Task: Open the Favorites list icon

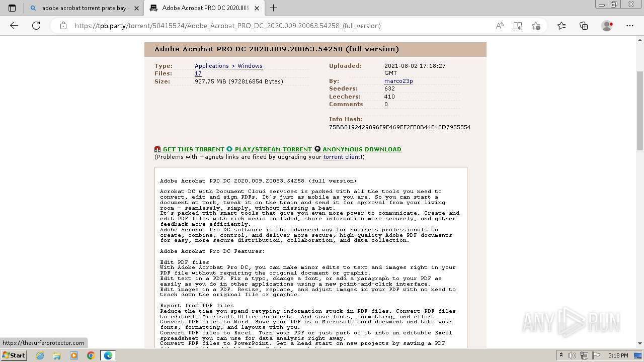Action: click(561, 26)
